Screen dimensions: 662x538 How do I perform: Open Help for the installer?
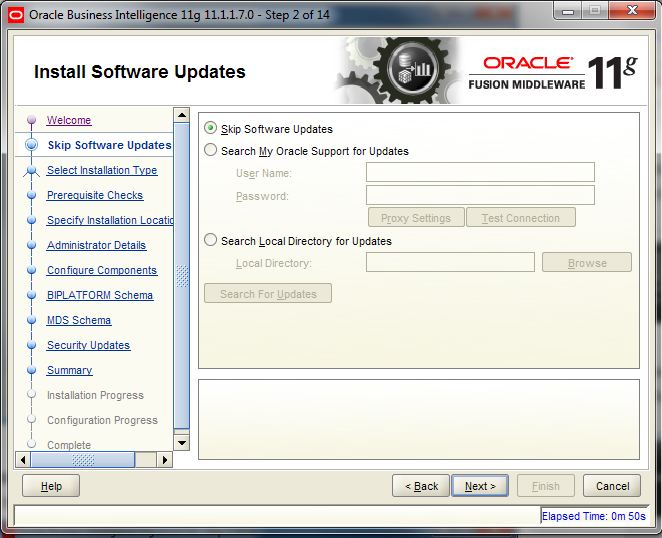point(51,486)
